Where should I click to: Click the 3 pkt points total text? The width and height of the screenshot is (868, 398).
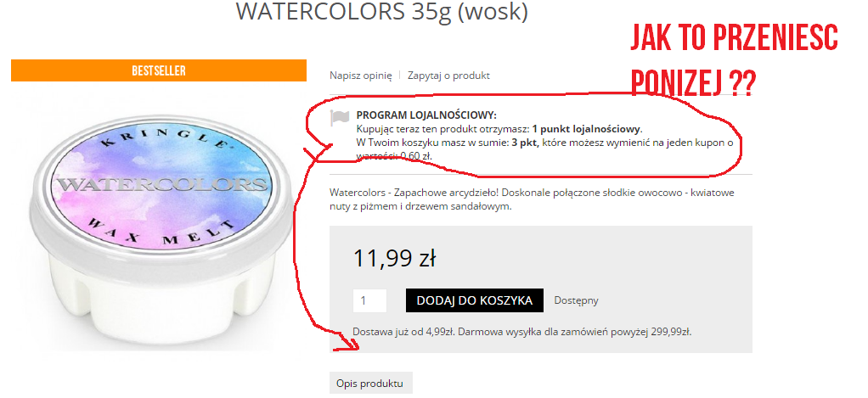[524, 143]
